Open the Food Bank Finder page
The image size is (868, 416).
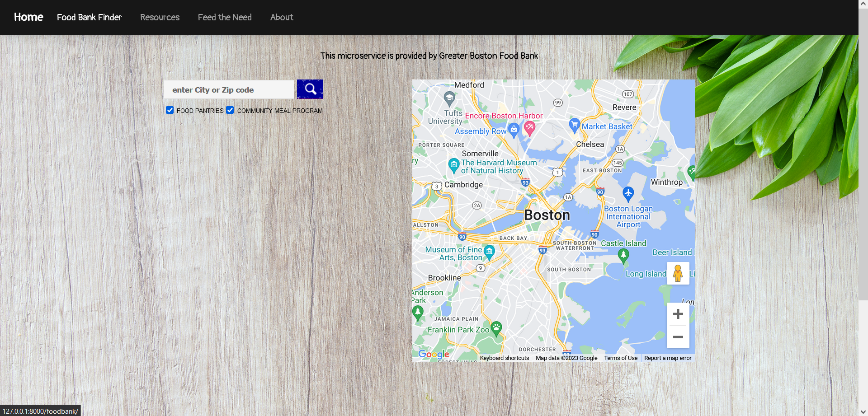(90, 17)
